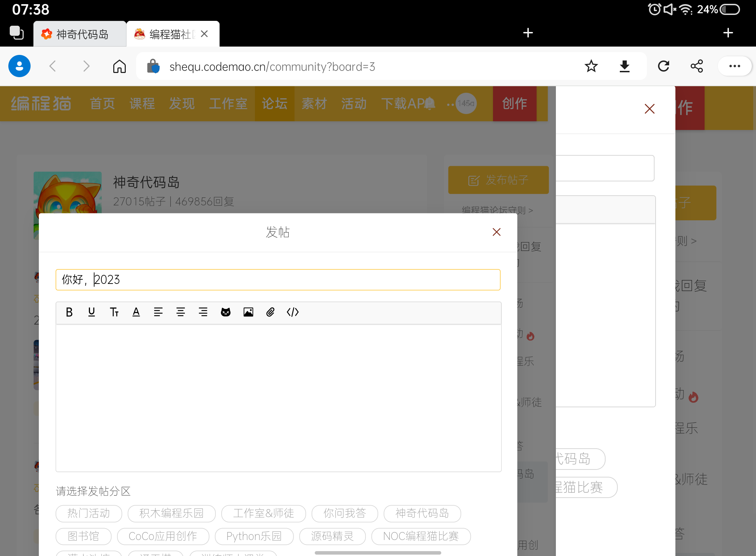Click the 编程猫 site logo

click(41, 104)
